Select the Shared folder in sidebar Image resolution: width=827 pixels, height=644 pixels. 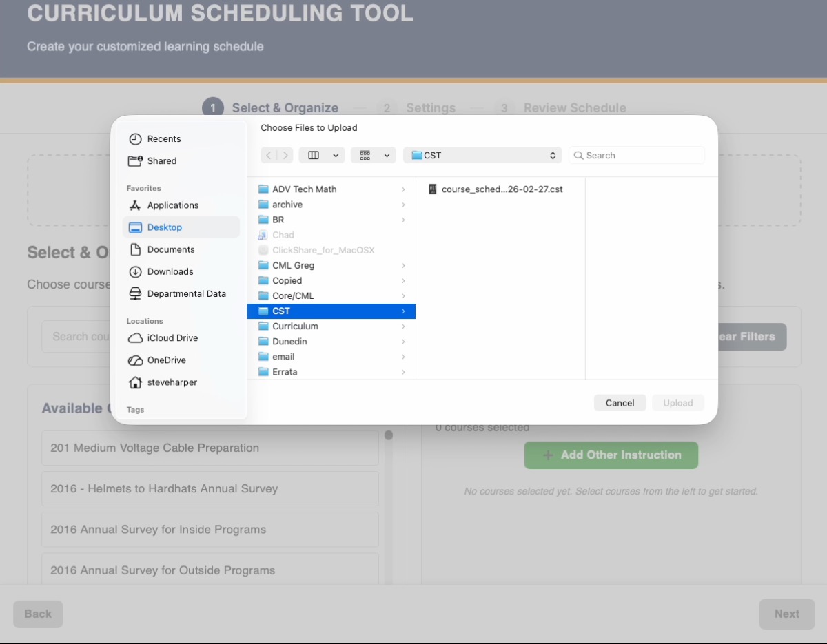click(161, 161)
